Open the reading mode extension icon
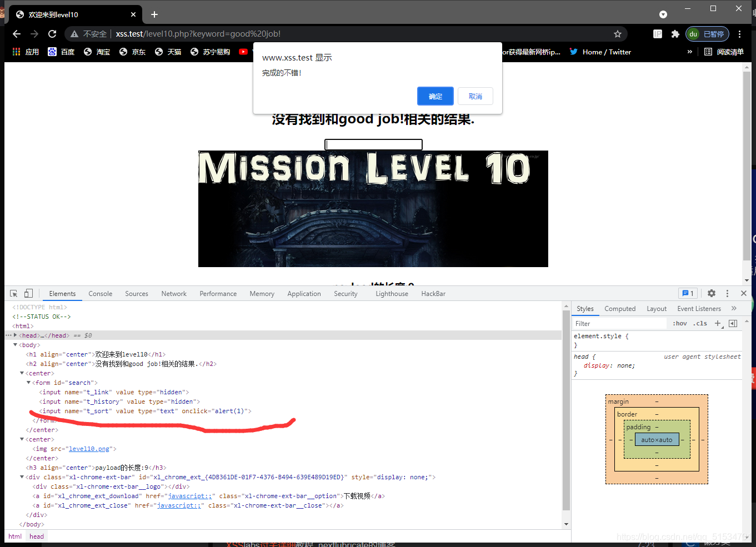The height and width of the screenshot is (547, 756). [658, 34]
